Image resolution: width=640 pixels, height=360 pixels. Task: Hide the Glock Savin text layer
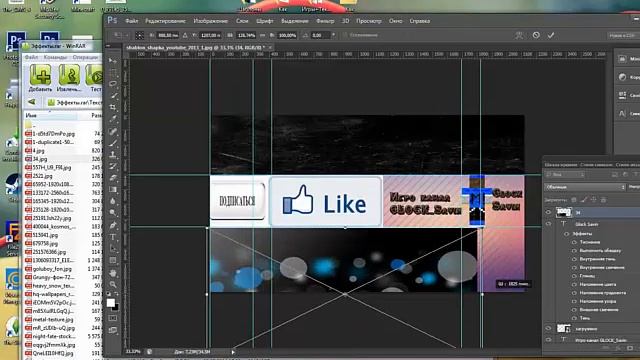click(548, 224)
